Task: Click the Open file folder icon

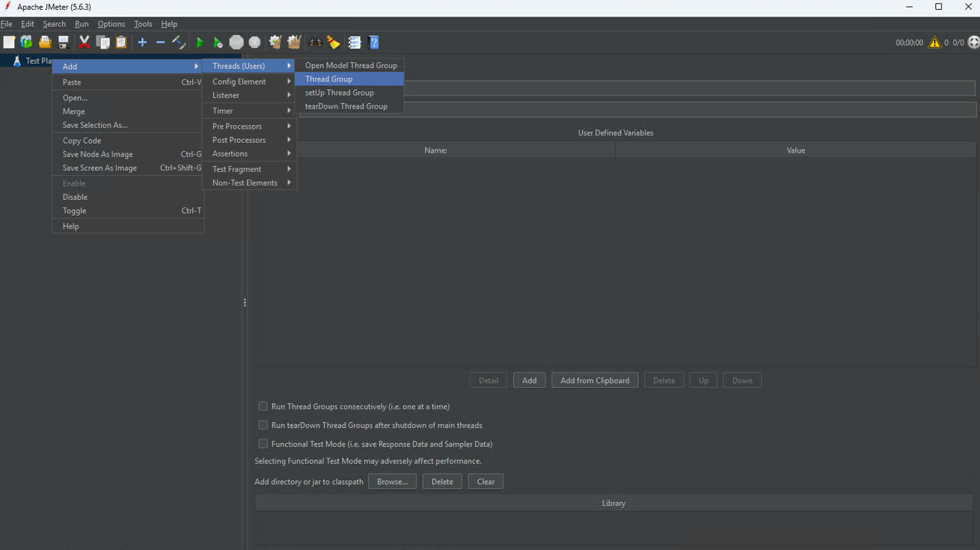Action: pos(45,43)
